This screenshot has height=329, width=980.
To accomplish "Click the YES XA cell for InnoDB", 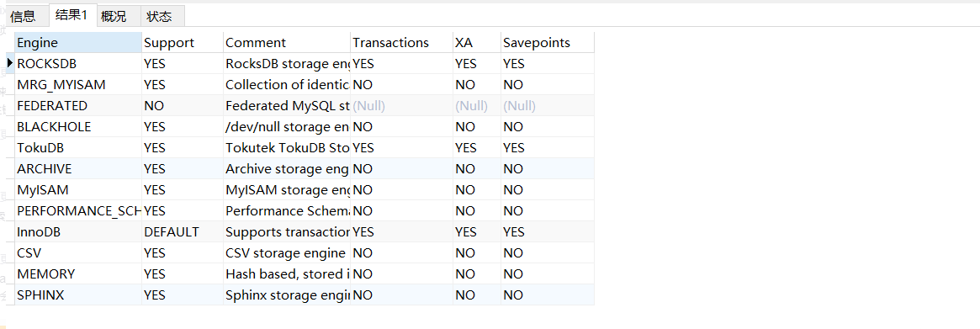I will [x=477, y=232].
